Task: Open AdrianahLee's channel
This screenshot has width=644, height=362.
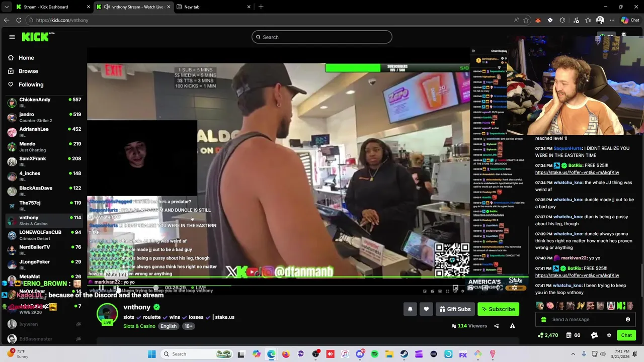Action: [44, 132]
